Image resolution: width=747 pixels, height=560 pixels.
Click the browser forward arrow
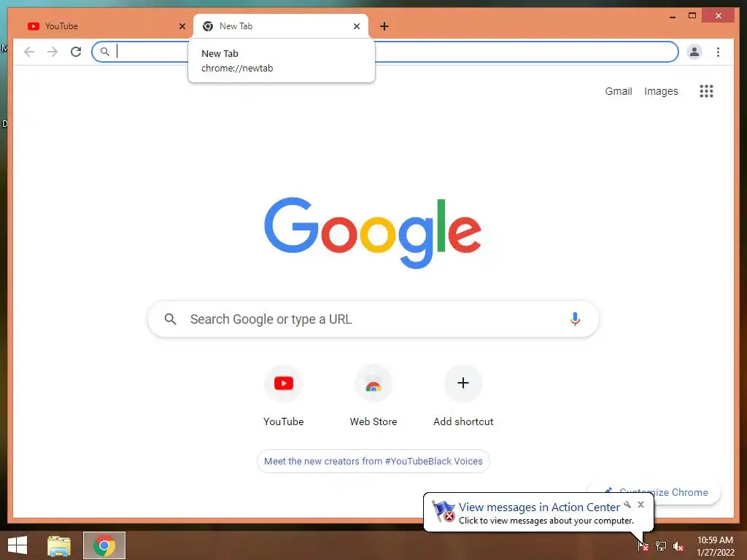(53, 52)
